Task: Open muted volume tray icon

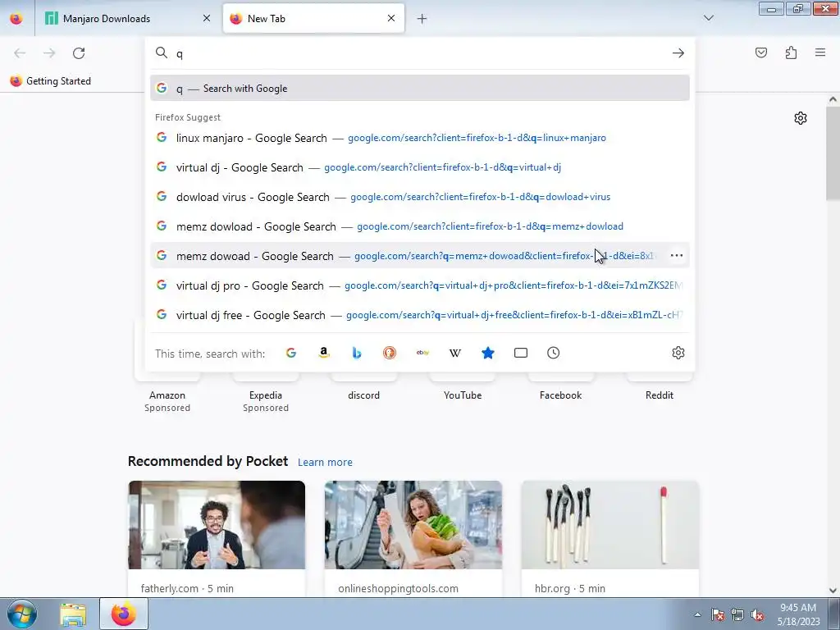Action: (x=757, y=614)
